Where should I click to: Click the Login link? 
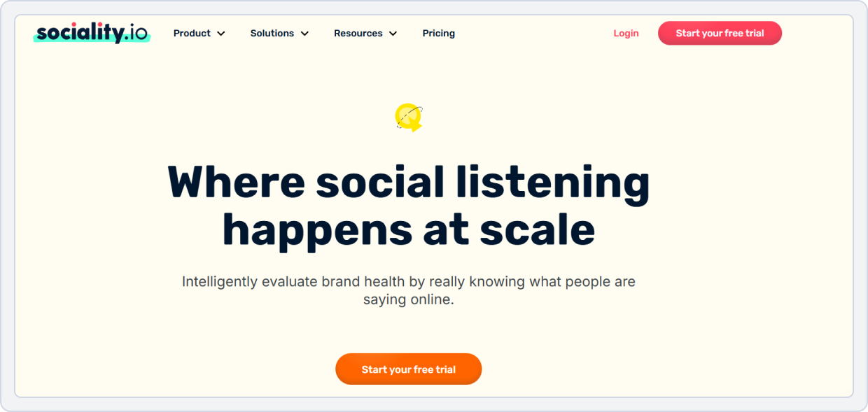pos(626,33)
